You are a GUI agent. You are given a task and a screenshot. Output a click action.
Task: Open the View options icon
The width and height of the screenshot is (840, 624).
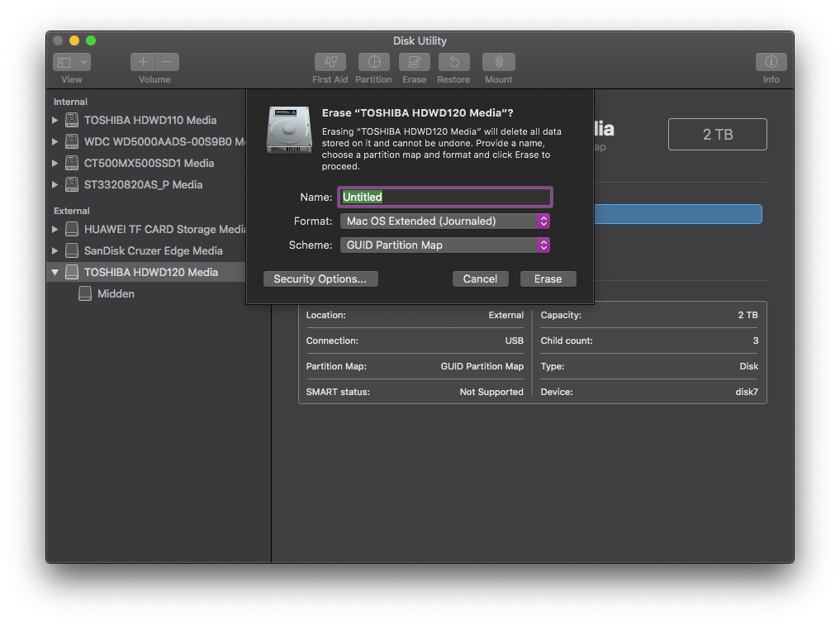(71, 61)
